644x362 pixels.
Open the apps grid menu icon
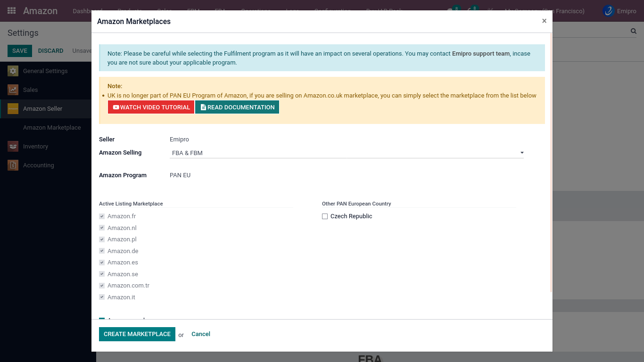pyautogui.click(x=12, y=11)
